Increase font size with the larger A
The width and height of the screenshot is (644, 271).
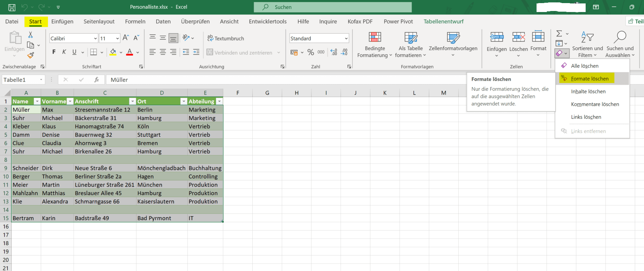(x=126, y=38)
